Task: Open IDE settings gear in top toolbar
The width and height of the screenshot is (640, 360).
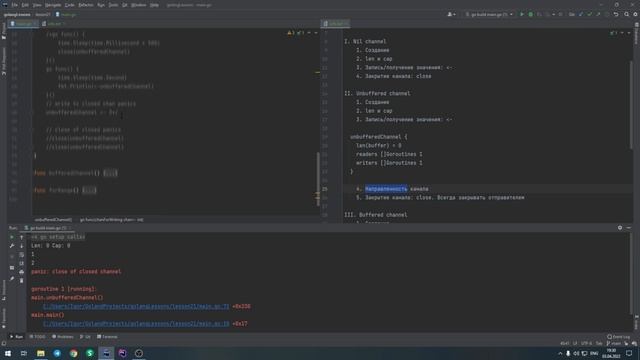Action: 636,14
